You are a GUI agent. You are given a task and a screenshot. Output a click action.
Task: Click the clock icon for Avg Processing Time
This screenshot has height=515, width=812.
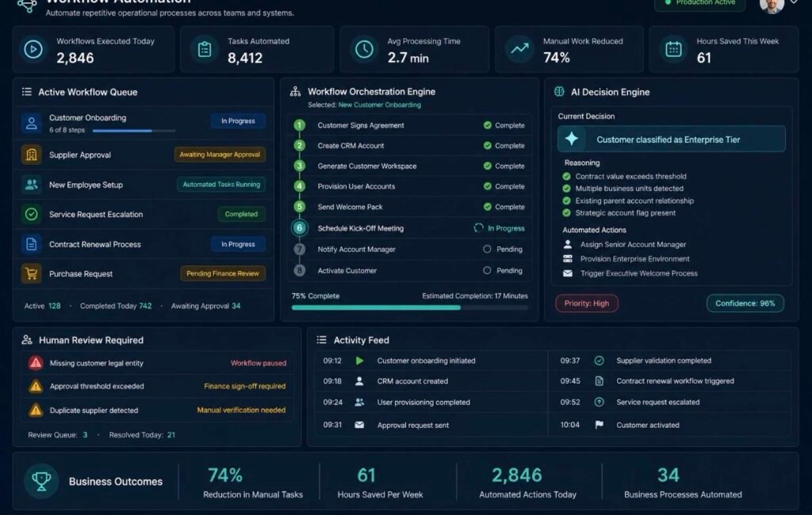tap(364, 50)
